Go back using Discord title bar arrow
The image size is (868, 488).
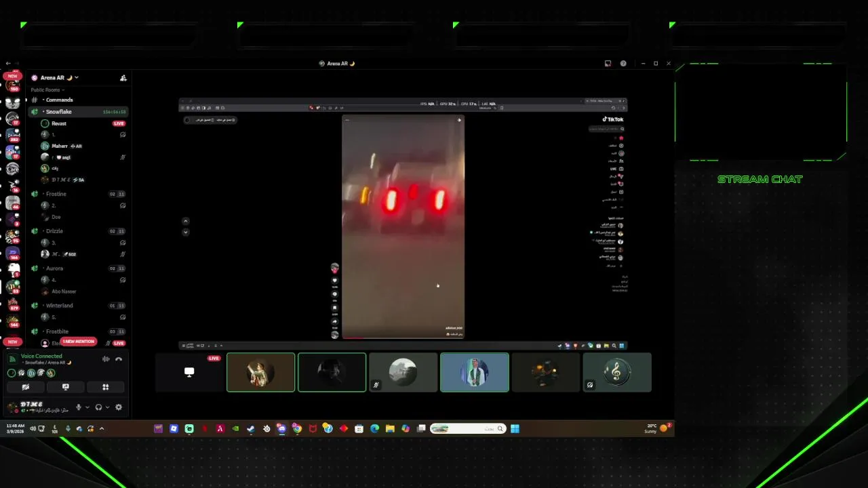point(8,64)
